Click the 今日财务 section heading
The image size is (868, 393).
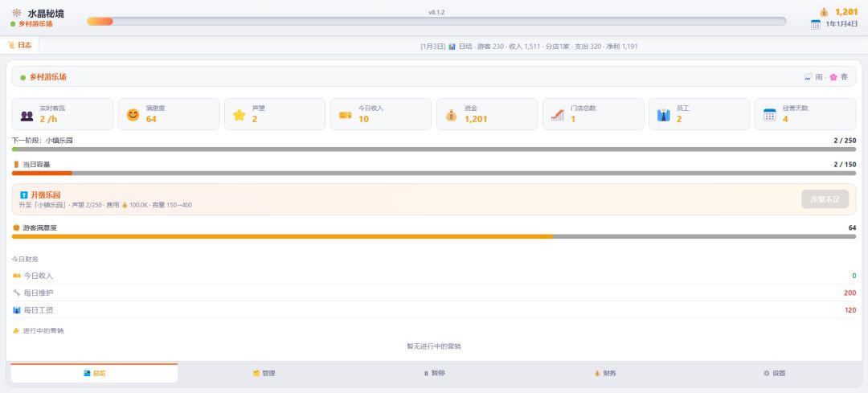[x=25, y=259]
